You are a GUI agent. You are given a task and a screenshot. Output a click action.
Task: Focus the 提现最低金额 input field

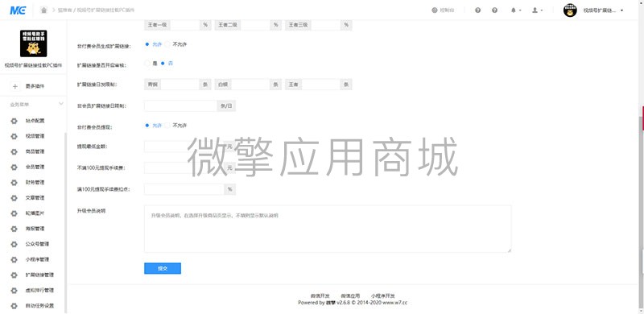pyautogui.click(x=184, y=147)
